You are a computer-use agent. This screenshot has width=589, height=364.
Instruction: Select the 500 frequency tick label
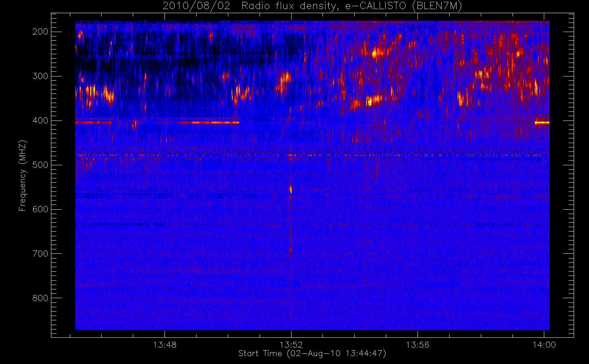pyautogui.click(x=40, y=165)
